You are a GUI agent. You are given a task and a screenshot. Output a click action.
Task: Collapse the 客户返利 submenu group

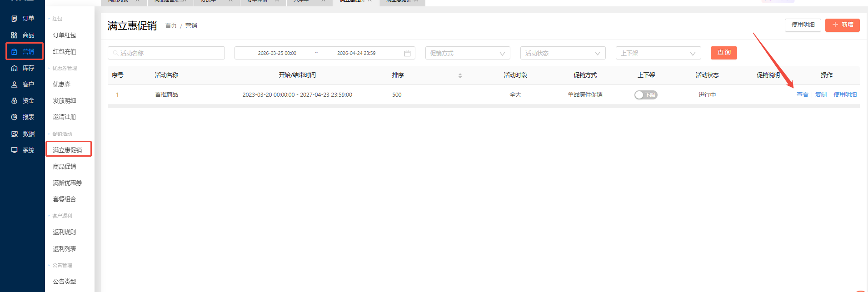[x=60, y=216]
